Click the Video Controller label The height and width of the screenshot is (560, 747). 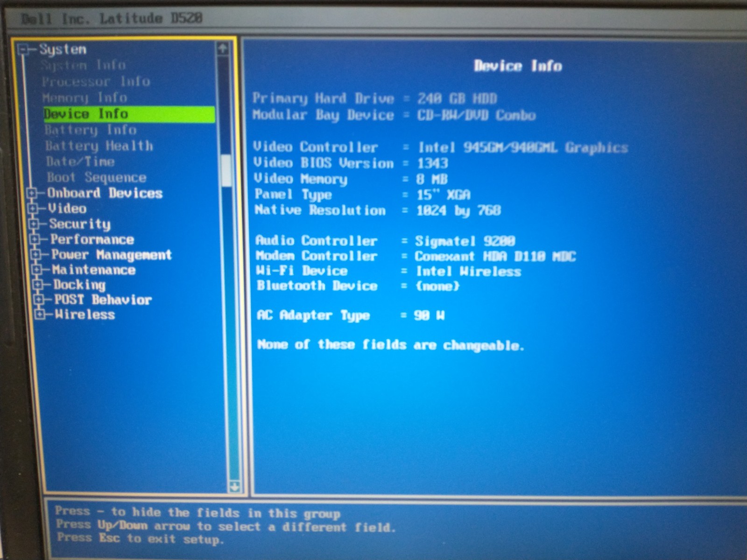tap(316, 147)
